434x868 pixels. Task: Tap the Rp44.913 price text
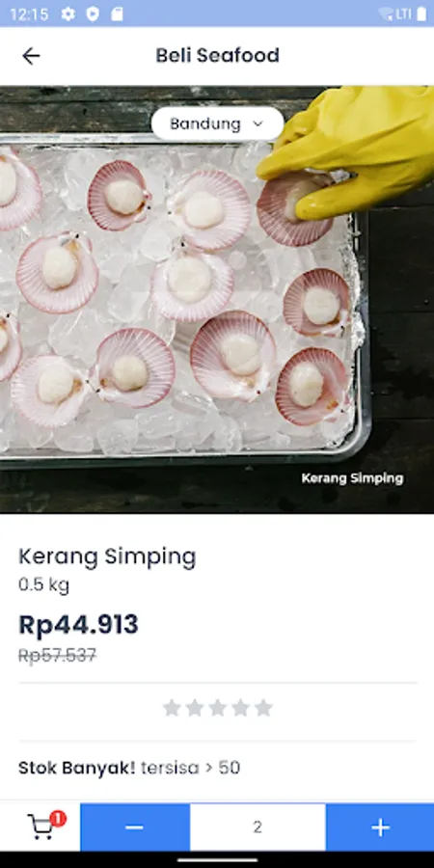78,624
